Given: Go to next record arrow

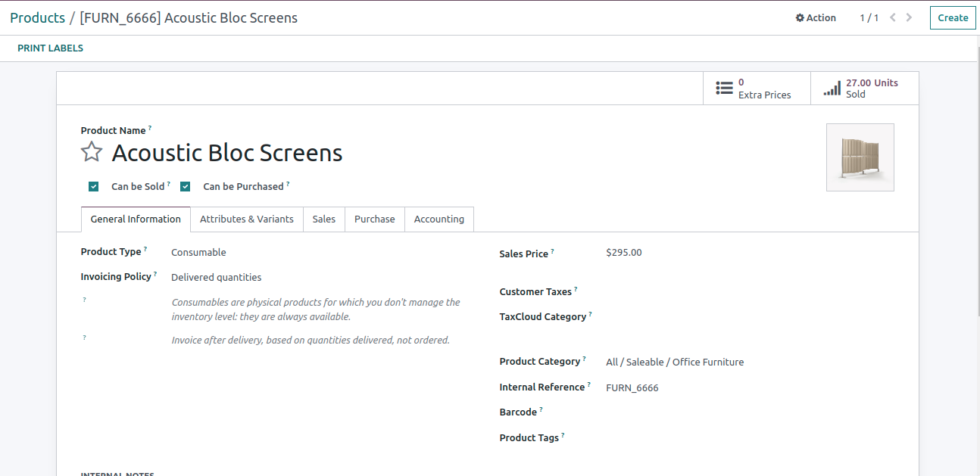Looking at the screenshot, I should pos(910,17).
